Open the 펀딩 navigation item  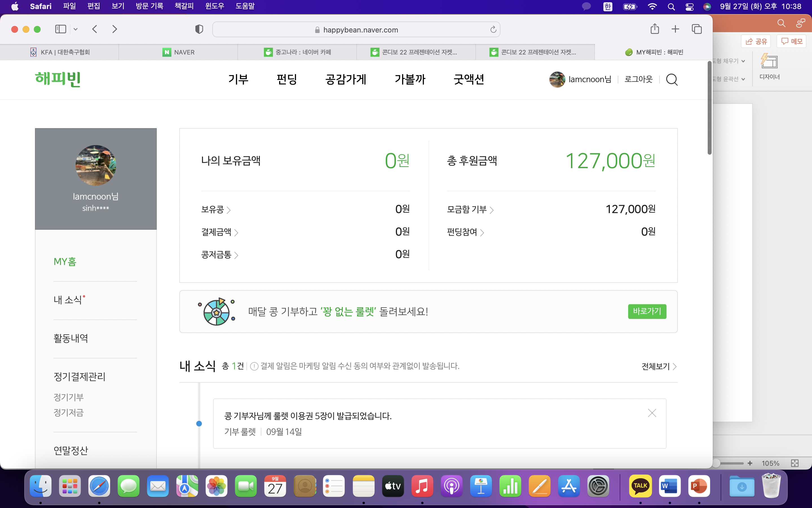tap(287, 79)
